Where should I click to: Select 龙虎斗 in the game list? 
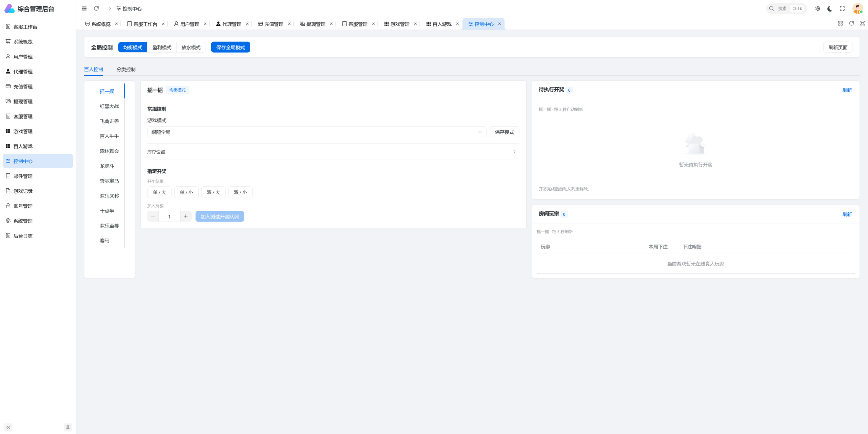pyautogui.click(x=107, y=166)
